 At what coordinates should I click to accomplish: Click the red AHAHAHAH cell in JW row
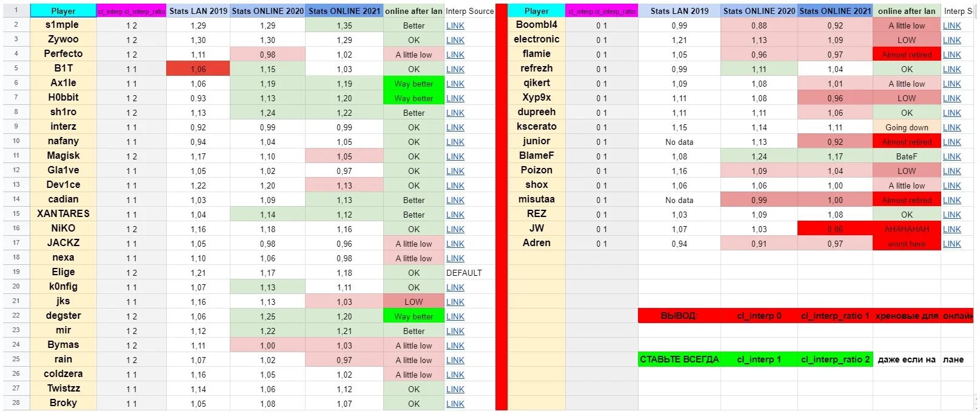pyautogui.click(x=907, y=229)
